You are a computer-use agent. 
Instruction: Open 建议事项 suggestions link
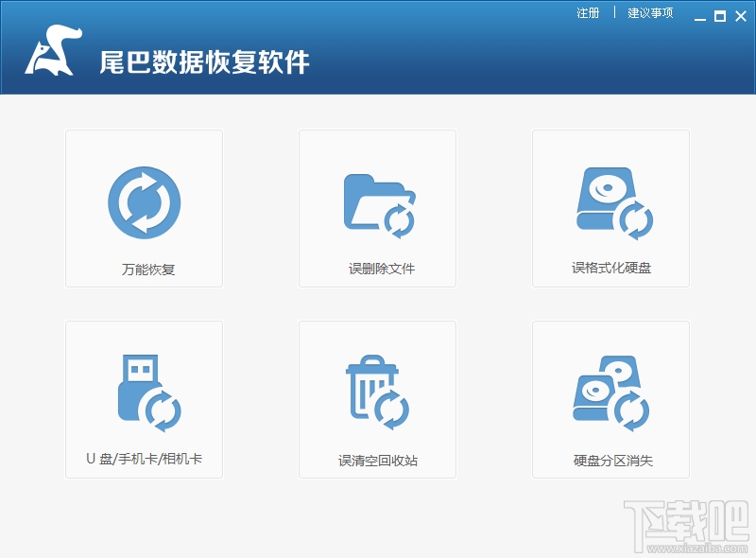[650, 13]
